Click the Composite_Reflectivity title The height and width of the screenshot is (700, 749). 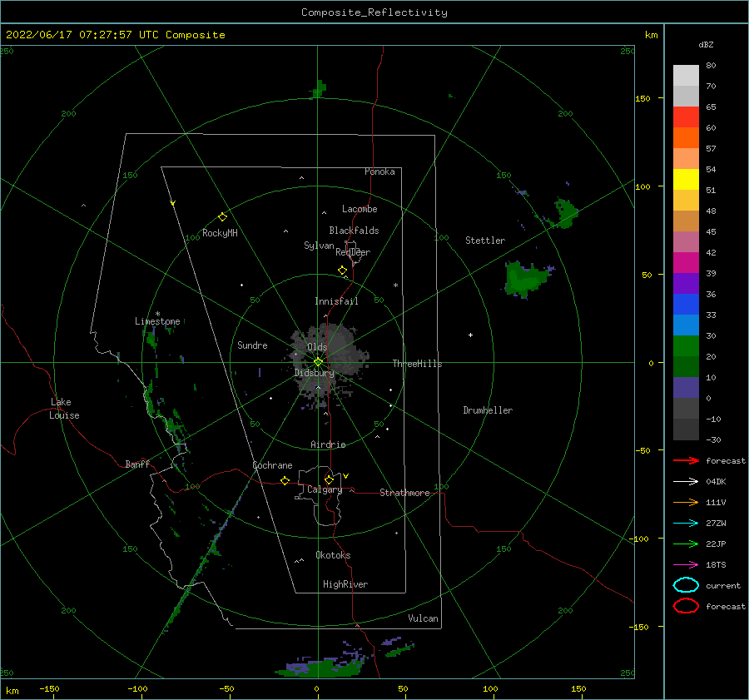click(374, 12)
